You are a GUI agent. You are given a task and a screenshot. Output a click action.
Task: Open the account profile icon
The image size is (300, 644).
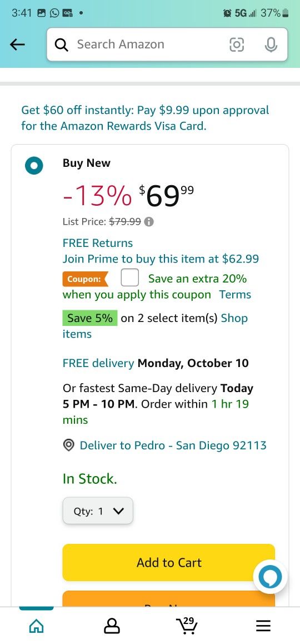(112, 626)
